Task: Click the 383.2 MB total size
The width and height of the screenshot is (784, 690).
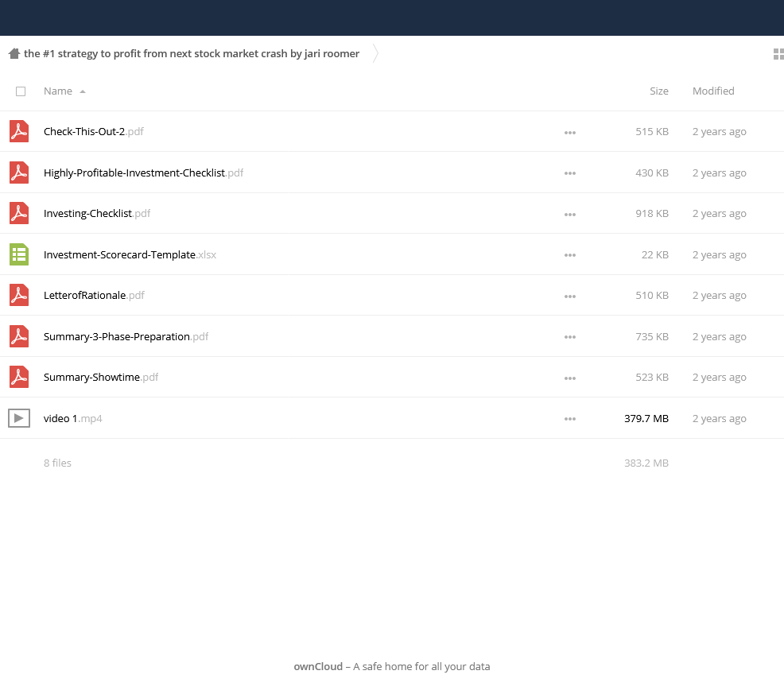Action: 646,463
